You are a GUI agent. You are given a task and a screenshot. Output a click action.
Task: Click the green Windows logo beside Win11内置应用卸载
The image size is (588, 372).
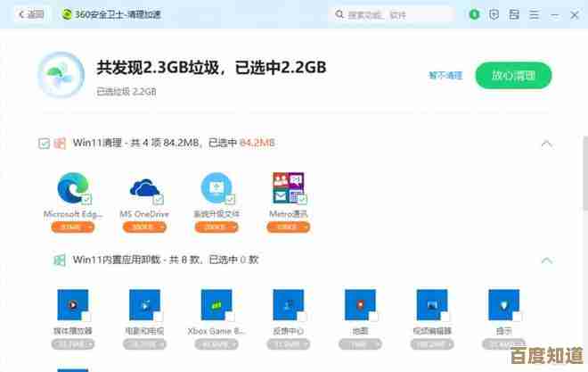(x=60, y=260)
